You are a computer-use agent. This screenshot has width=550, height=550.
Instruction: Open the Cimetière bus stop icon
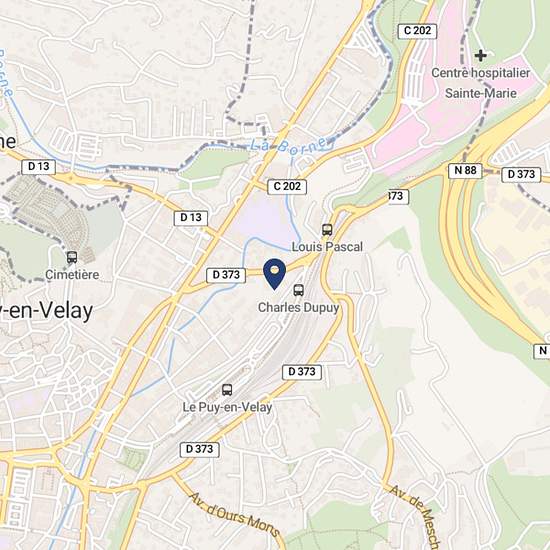coord(72,257)
